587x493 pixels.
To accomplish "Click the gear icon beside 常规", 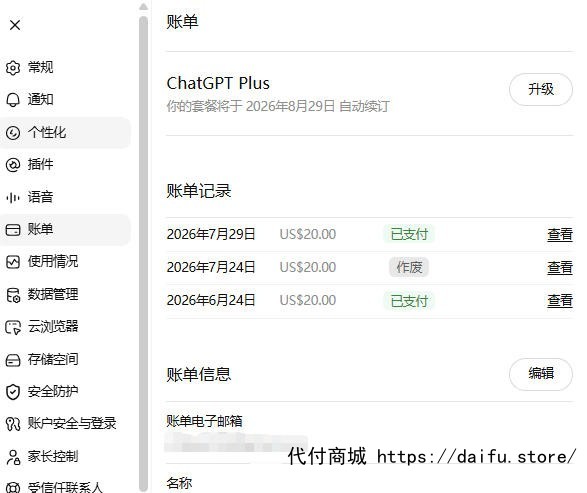I will (x=13, y=68).
